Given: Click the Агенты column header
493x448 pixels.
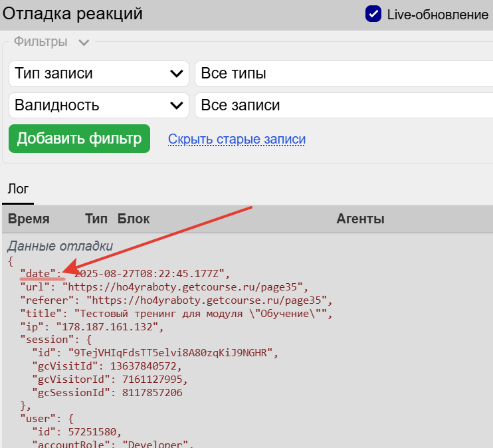Looking at the screenshot, I should coord(360,219).
